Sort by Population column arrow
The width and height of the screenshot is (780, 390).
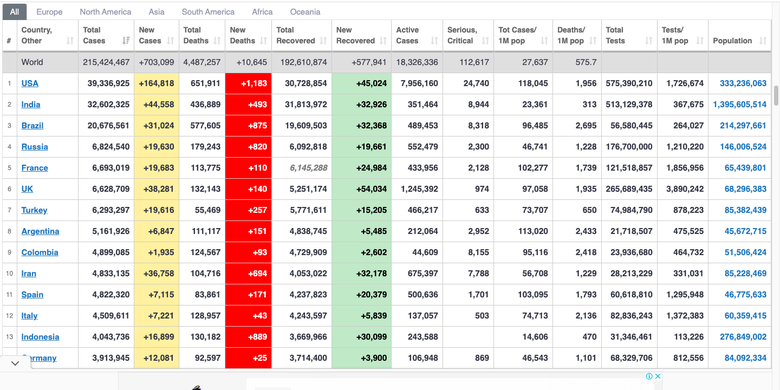(763, 41)
